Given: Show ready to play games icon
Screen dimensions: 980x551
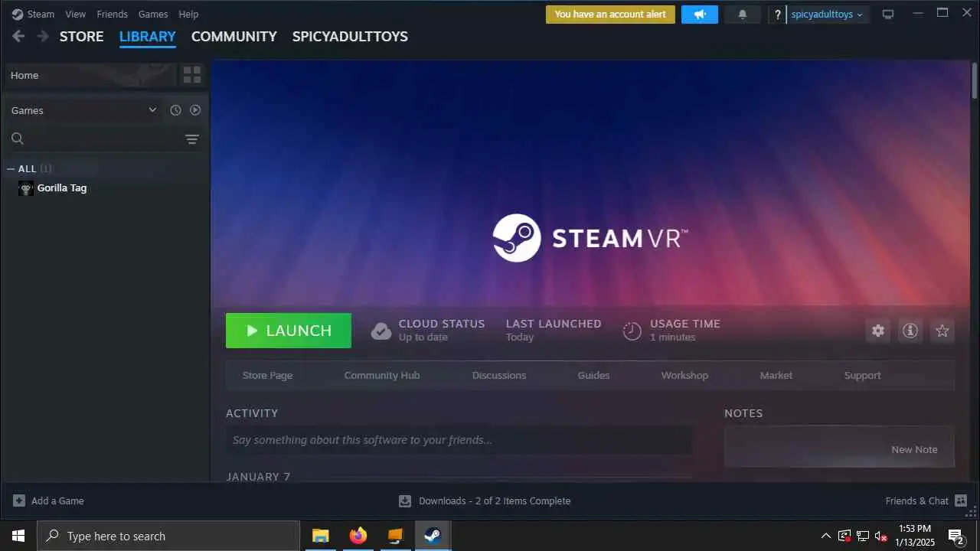Looking at the screenshot, I should (x=195, y=110).
